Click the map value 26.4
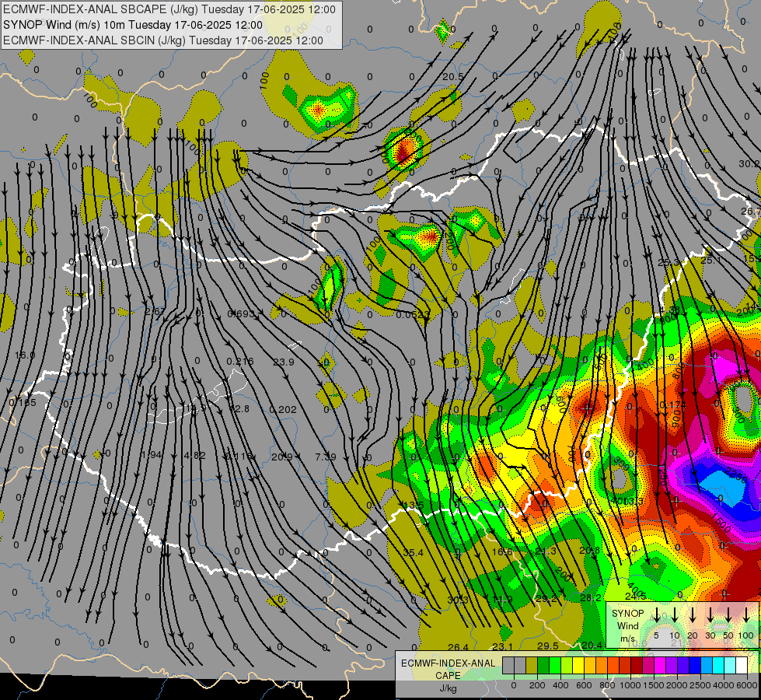 click(x=458, y=647)
